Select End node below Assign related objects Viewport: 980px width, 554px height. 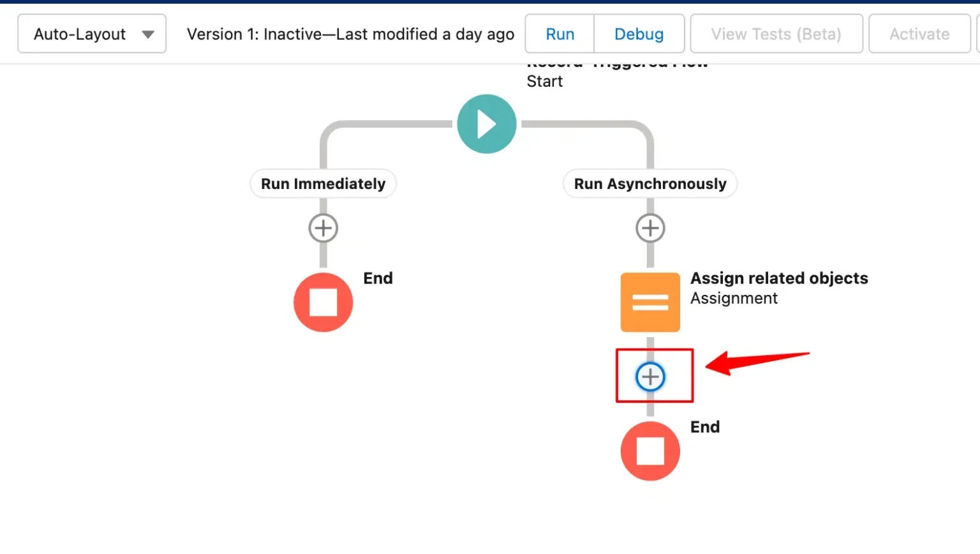[x=650, y=451]
